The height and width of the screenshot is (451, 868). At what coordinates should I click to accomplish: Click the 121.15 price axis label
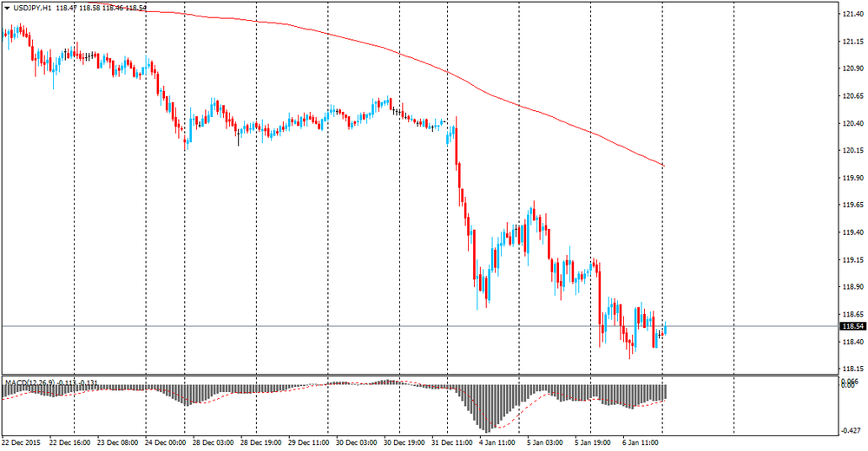coord(853,42)
